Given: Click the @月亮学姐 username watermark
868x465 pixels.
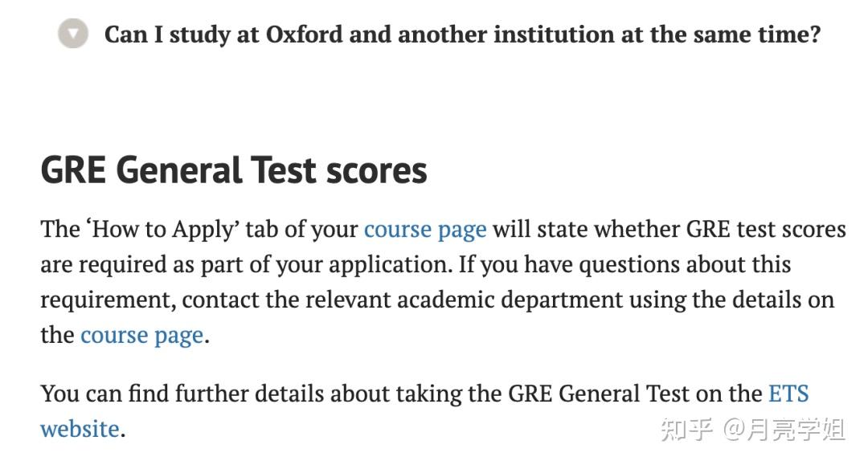Looking at the screenshot, I should tap(784, 430).
